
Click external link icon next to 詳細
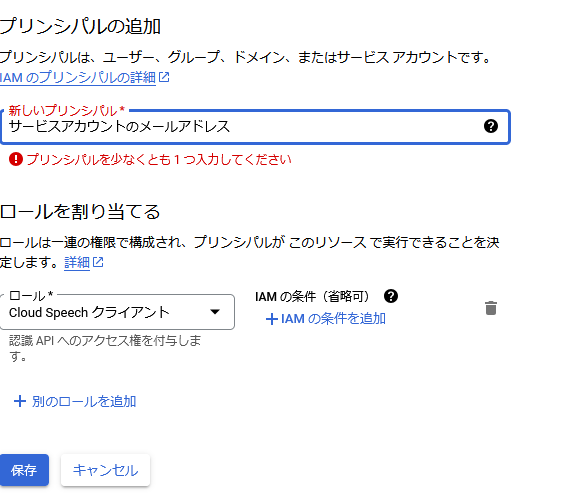98,262
